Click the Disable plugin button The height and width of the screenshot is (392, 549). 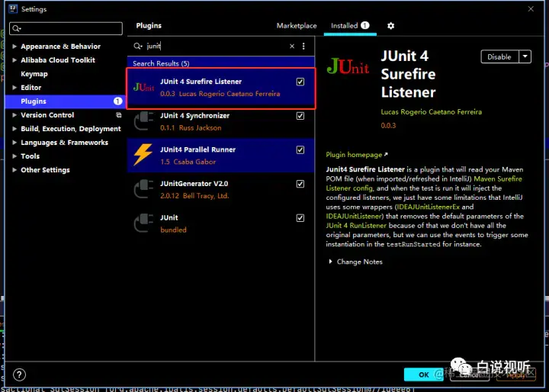[x=499, y=56]
